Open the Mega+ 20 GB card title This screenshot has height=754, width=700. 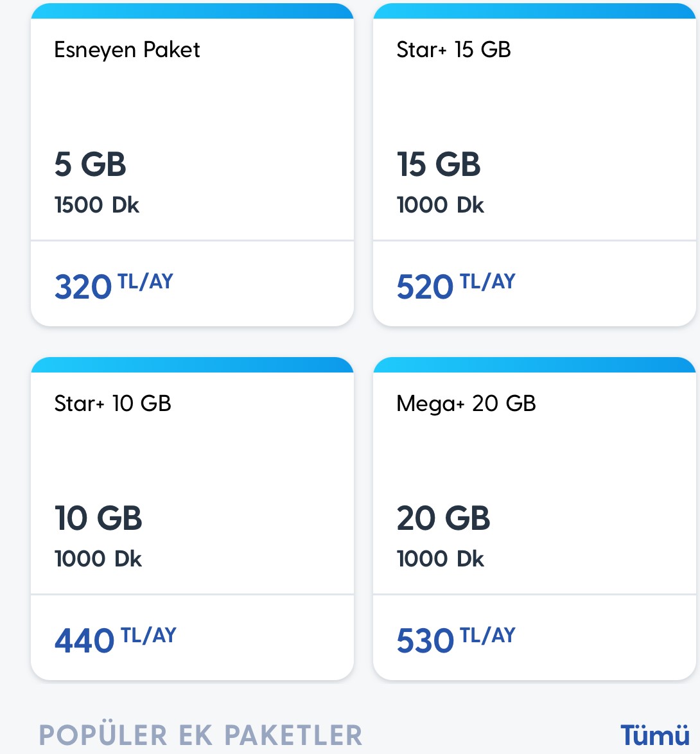[466, 404]
